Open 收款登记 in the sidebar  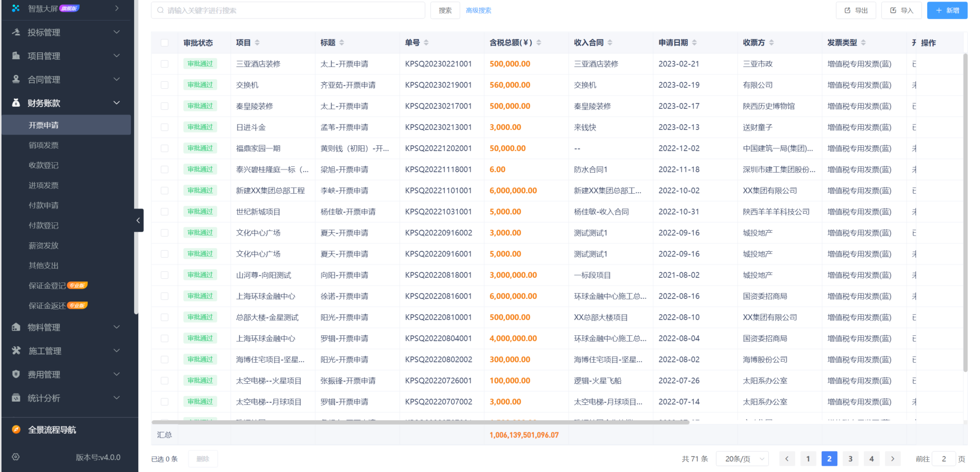click(43, 165)
